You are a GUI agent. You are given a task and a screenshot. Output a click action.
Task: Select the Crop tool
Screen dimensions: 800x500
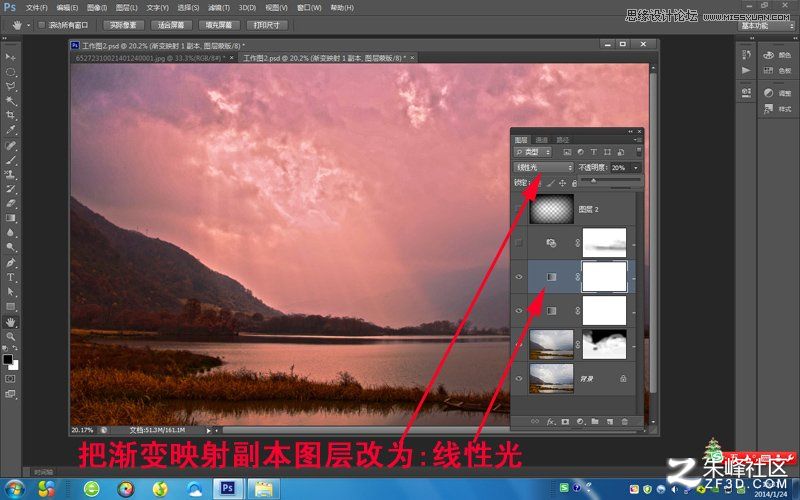[10, 115]
